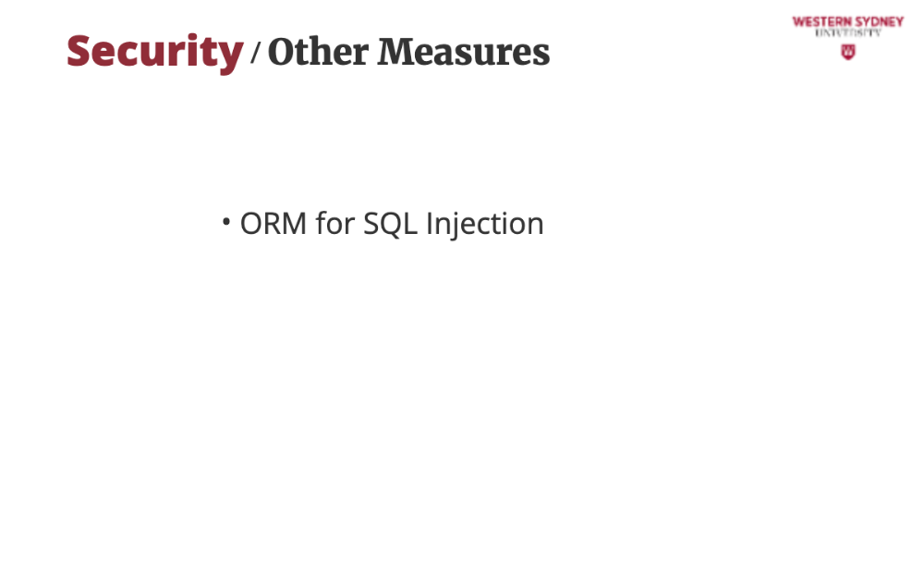Click the word "SQL" in the bullet
Screen dimensions: 924x577
[390, 224]
